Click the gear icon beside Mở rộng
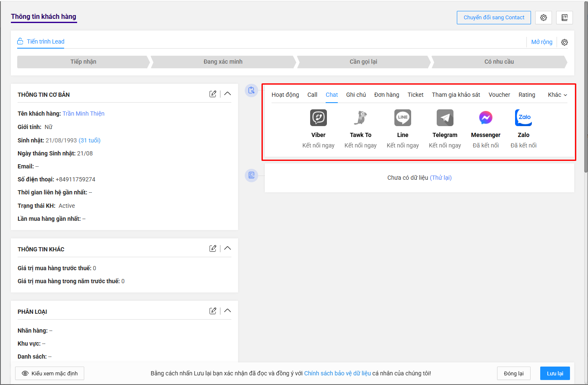 [x=565, y=42]
